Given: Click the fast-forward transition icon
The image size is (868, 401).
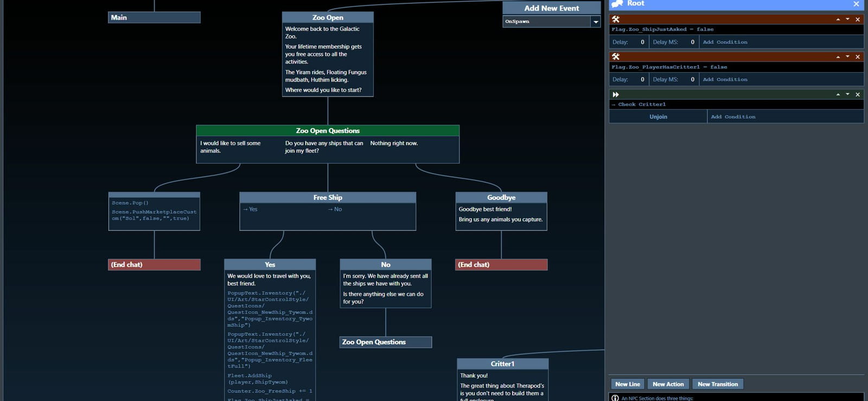Looking at the screenshot, I should point(616,94).
